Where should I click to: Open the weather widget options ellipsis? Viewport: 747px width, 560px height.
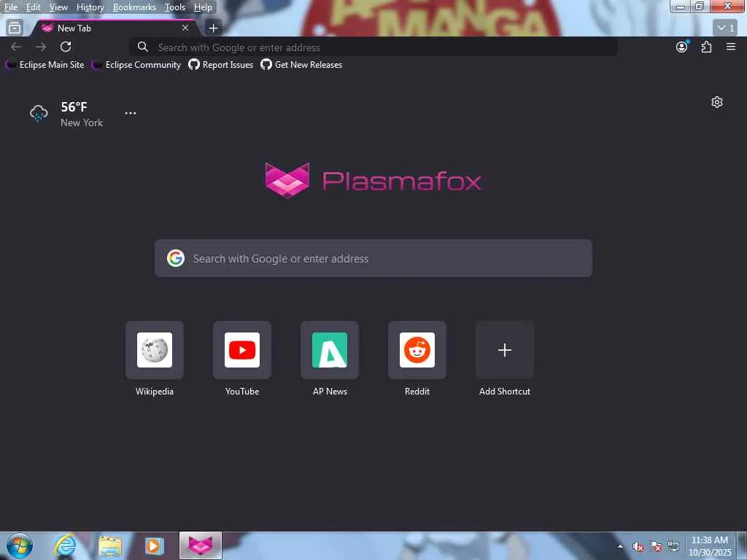tap(130, 113)
